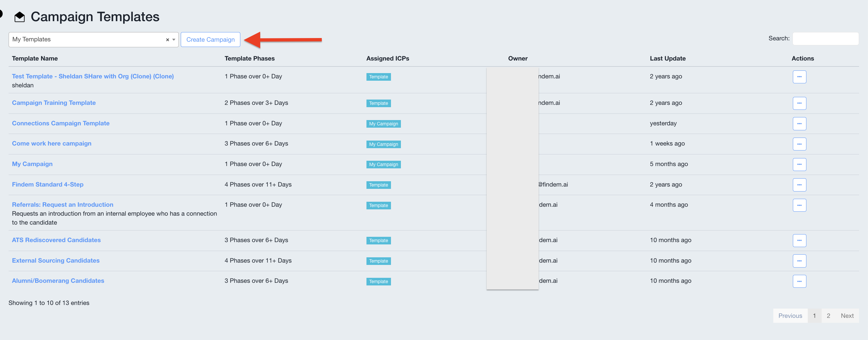Open actions menu for Alumni/Boomerang Candidates

click(x=799, y=281)
